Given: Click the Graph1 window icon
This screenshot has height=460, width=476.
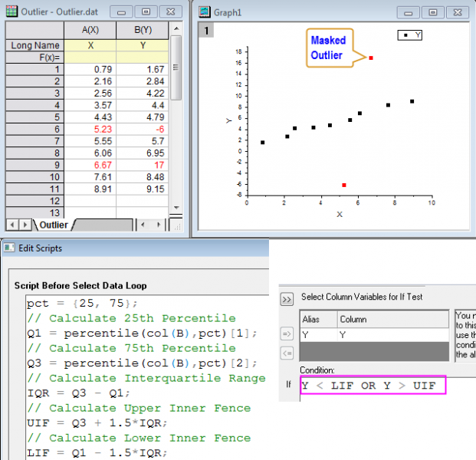Looking at the screenshot, I should 204,11.
